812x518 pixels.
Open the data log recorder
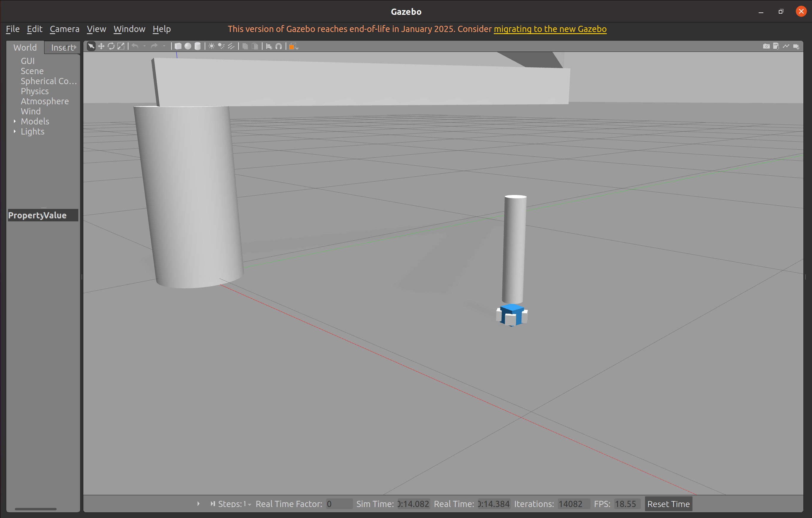click(x=776, y=46)
